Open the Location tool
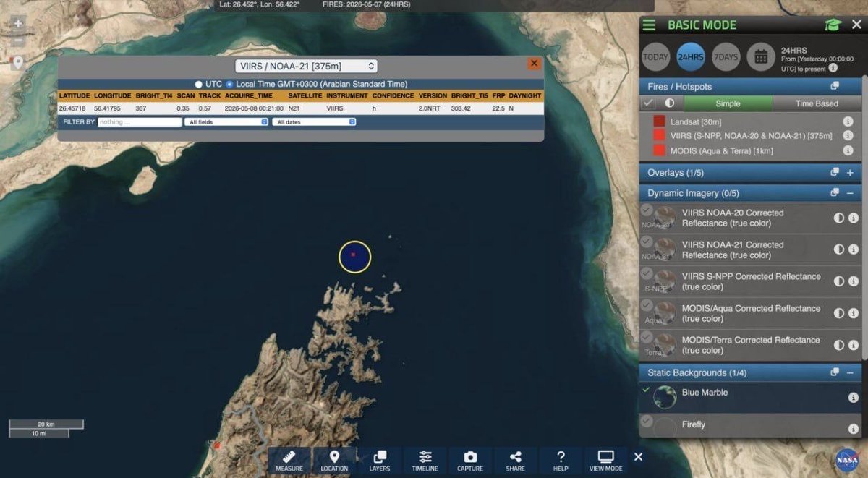Screen dimensions: 868x478 pos(334,461)
